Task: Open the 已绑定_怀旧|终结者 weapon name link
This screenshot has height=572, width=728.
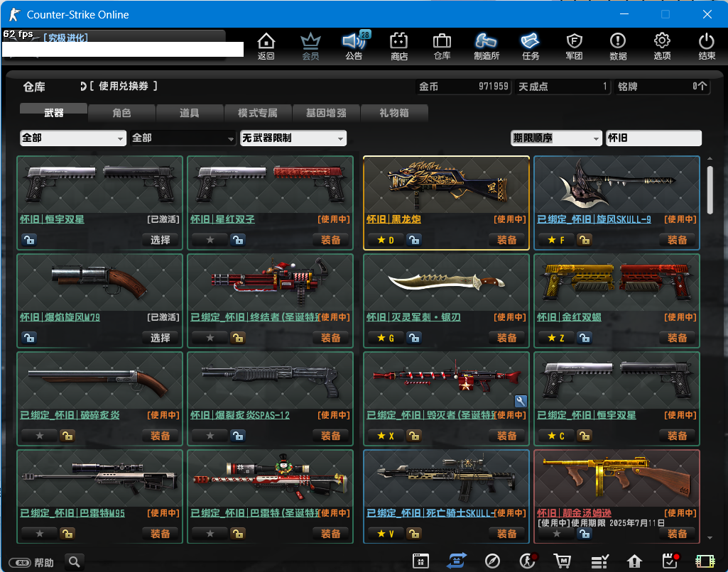Action: point(255,317)
